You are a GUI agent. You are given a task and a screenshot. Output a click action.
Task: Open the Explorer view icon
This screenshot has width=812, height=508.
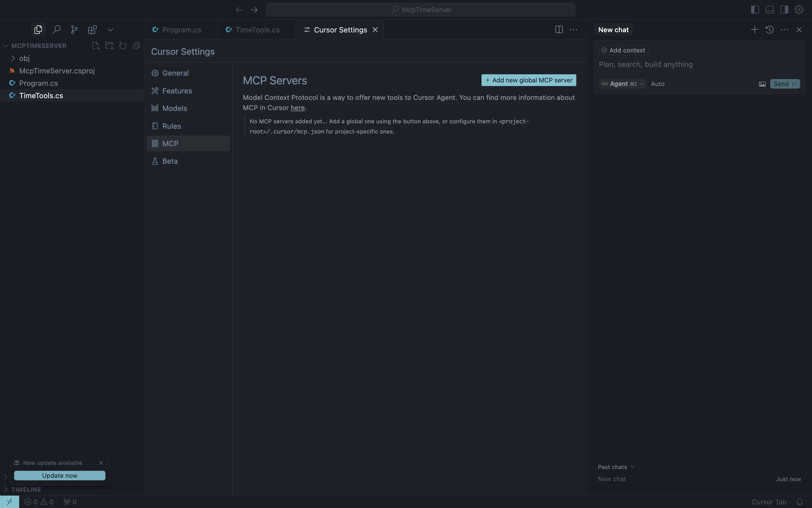pyautogui.click(x=38, y=30)
